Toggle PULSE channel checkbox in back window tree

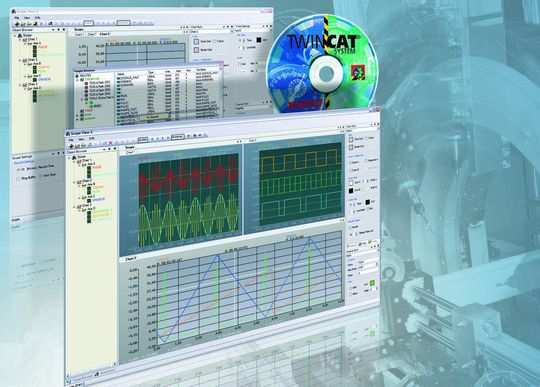point(35,47)
